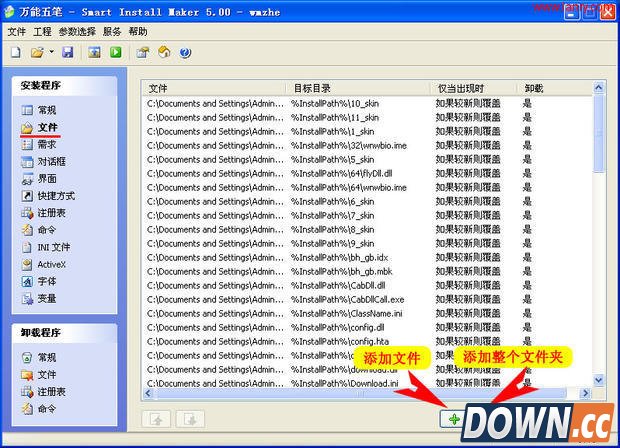Click the Save floppy disk icon
The width and height of the screenshot is (620, 448).
click(68, 52)
